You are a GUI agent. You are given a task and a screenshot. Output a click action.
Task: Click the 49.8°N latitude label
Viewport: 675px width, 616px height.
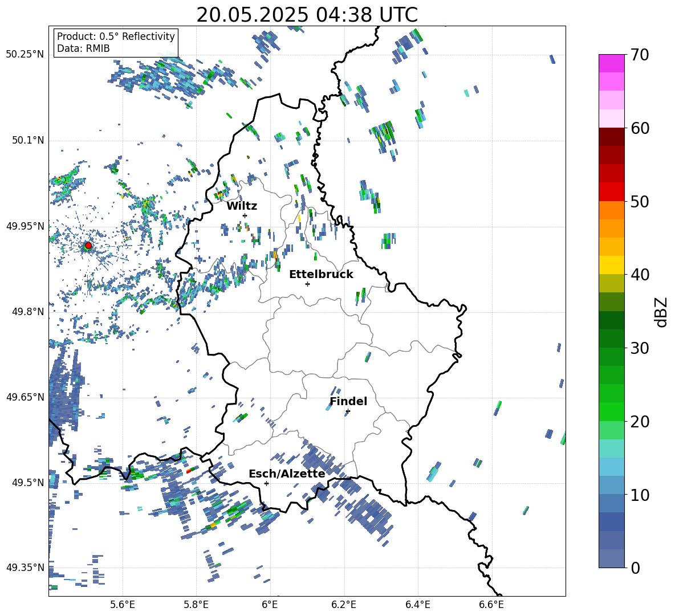tap(28, 312)
